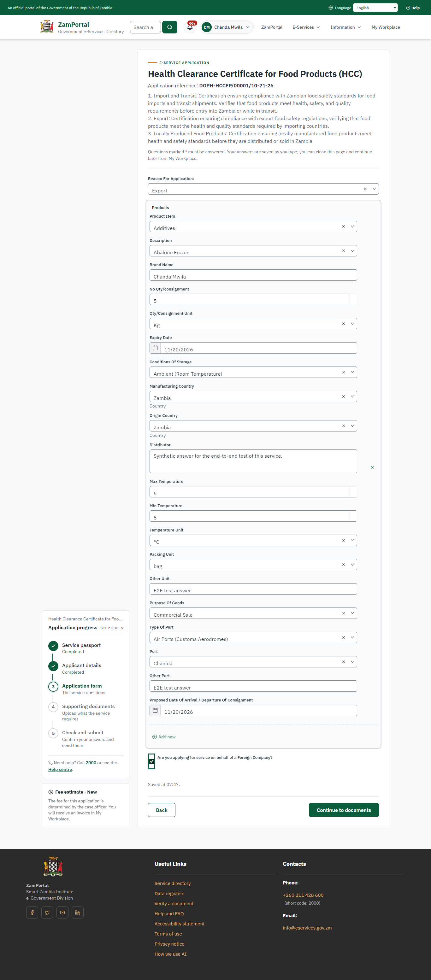Expand the Reason For Application dropdown arrow
The image size is (431, 980).
(374, 189)
